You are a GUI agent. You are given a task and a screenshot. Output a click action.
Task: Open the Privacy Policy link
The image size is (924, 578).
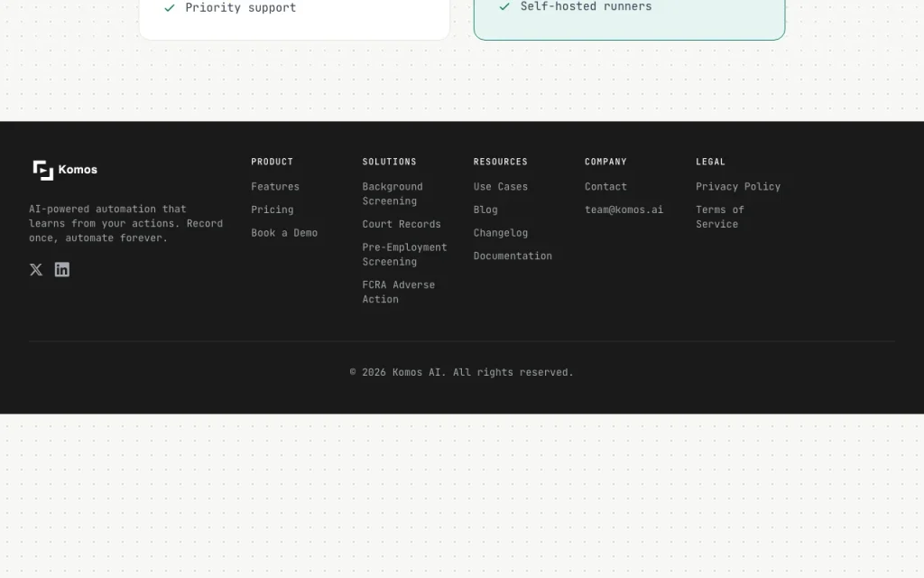[x=738, y=186]
